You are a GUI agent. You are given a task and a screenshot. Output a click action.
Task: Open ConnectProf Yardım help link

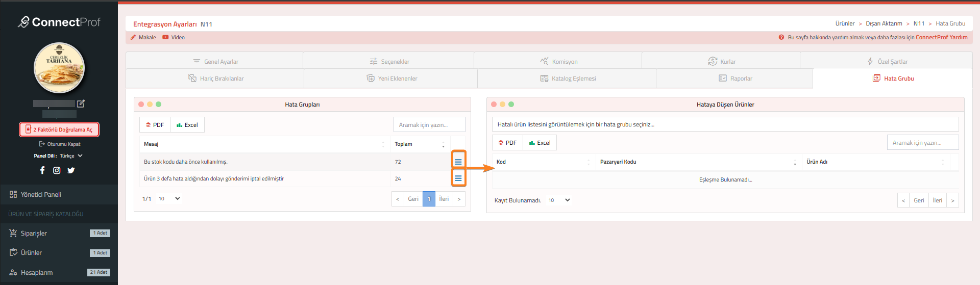pyautogui.click(x=941, y=37)
